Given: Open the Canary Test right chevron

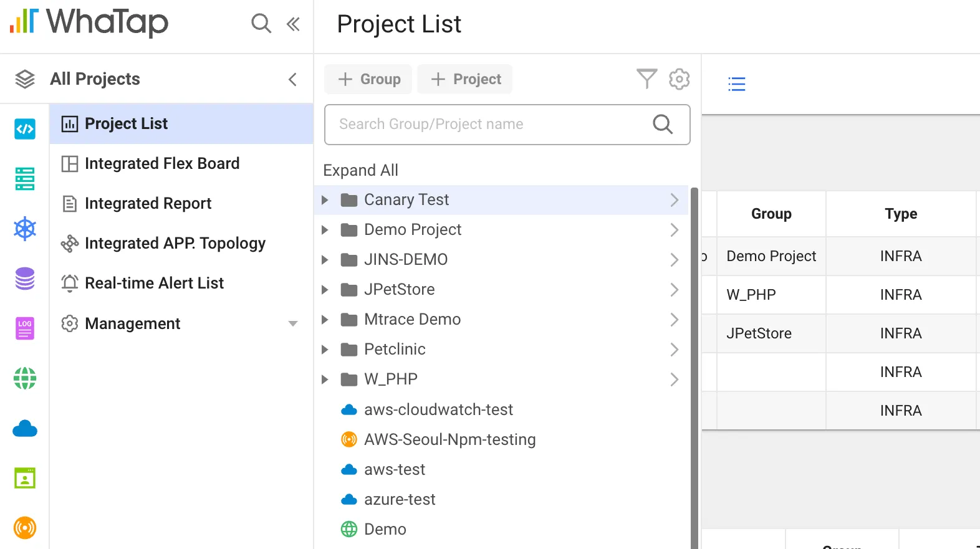Looking at the screenshot, I should pyautogui.click(x=674, y=200).
